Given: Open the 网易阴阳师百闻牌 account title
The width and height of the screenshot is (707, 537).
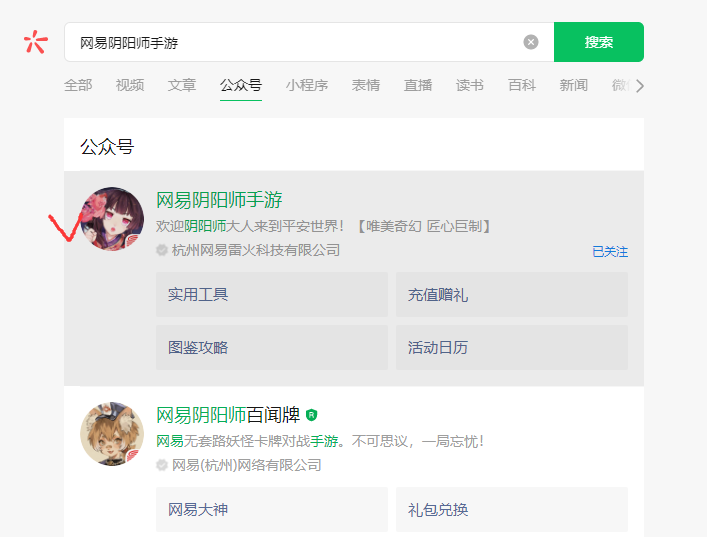Looking at the screenshot, I should tap(228, 415).
